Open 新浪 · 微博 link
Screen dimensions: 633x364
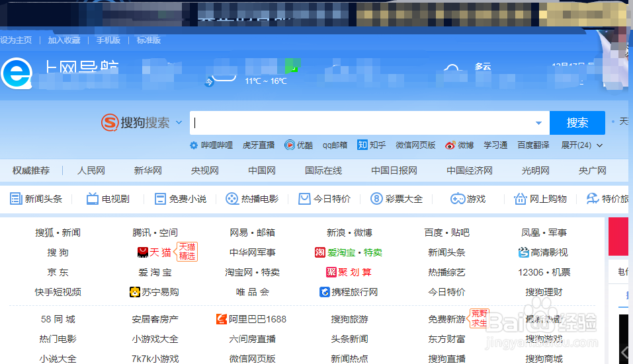[x=350, y=233]
